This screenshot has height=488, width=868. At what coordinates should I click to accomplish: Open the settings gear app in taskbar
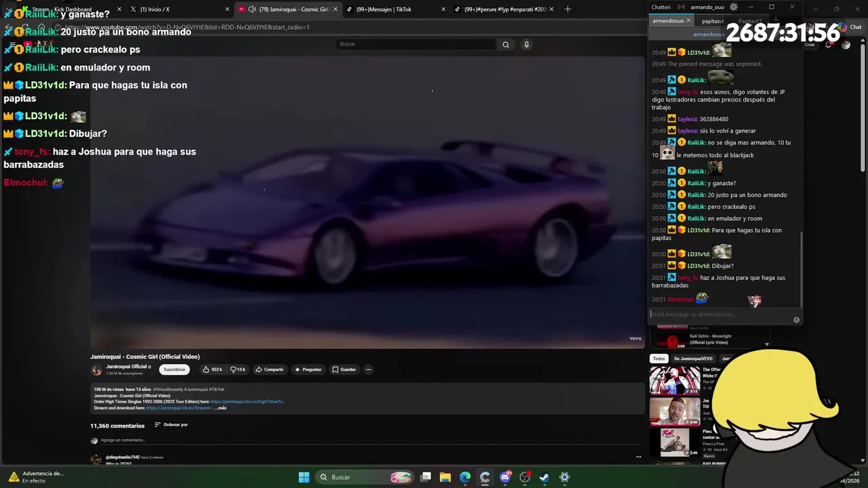pos(564,477)
